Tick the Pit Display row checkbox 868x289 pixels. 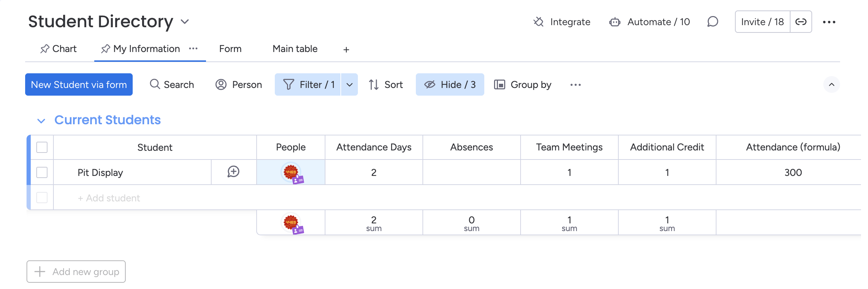(42, 172)
